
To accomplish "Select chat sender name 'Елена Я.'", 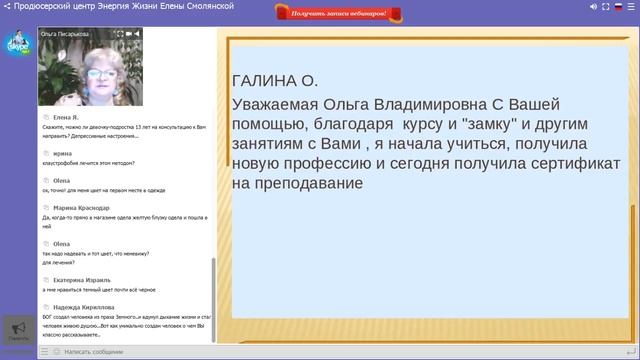I will [x=66, y=117].
